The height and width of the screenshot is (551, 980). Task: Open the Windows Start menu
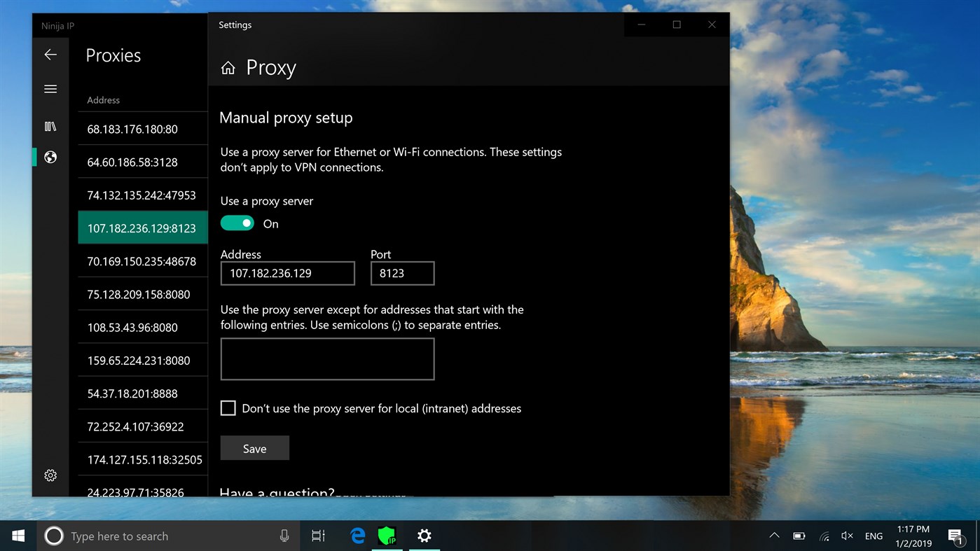(x=18, y=536)
